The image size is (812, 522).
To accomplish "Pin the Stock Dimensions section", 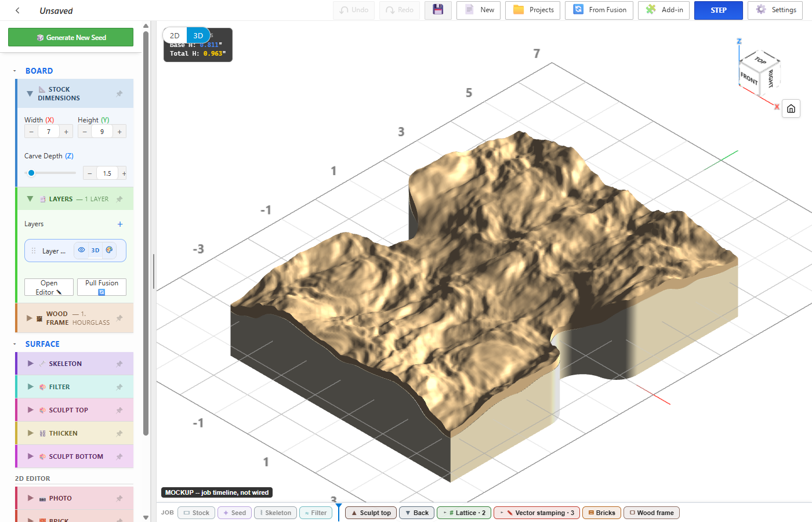I will click(x=119, y=93).
